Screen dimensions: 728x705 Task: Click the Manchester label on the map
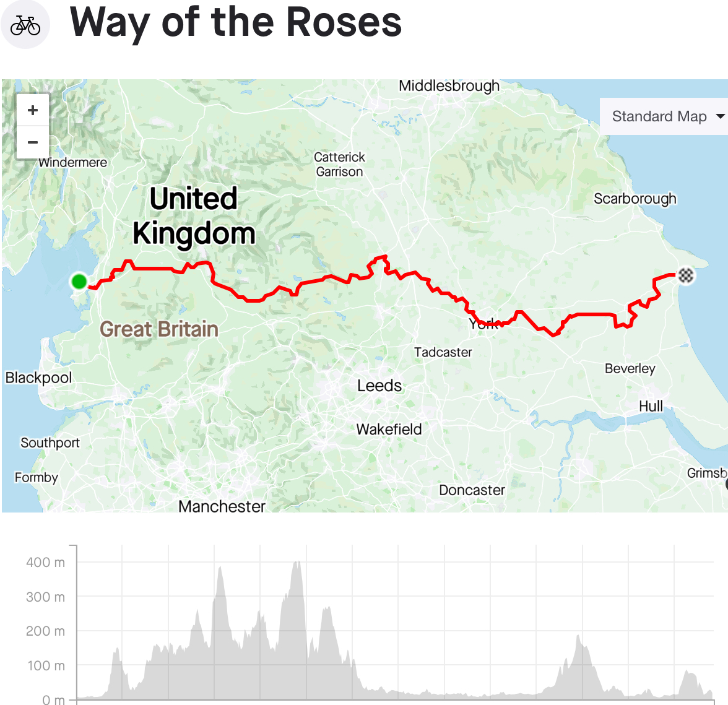[222, 506]
